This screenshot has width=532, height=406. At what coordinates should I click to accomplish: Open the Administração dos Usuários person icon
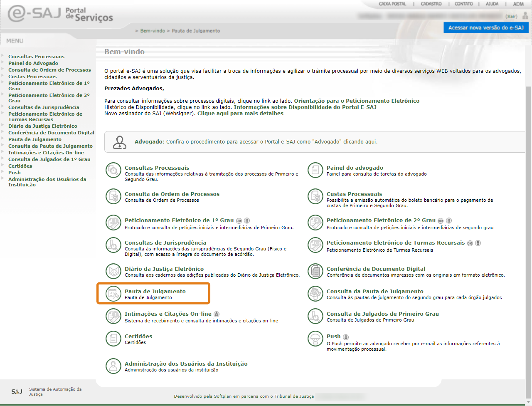(x=113, y=366)
